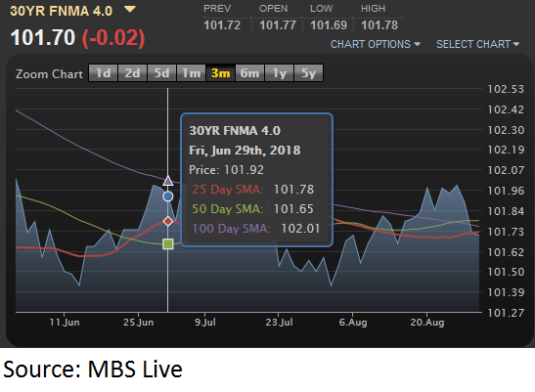Click the 101.96 price axis label
Viewport: 535px width, 392px height.
tap(506, 191)
